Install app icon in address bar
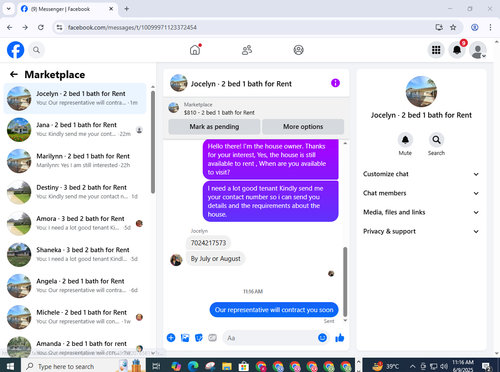 point(439,27)
